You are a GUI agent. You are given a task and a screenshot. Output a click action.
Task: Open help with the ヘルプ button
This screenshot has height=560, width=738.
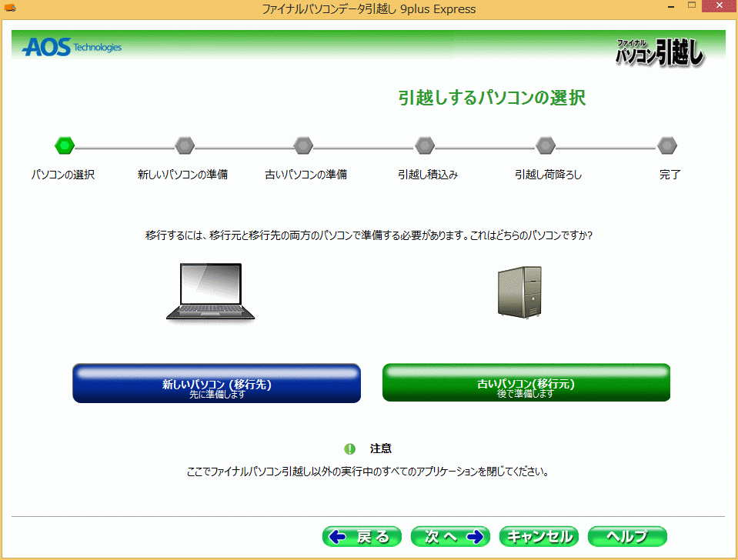click(626, 536)
